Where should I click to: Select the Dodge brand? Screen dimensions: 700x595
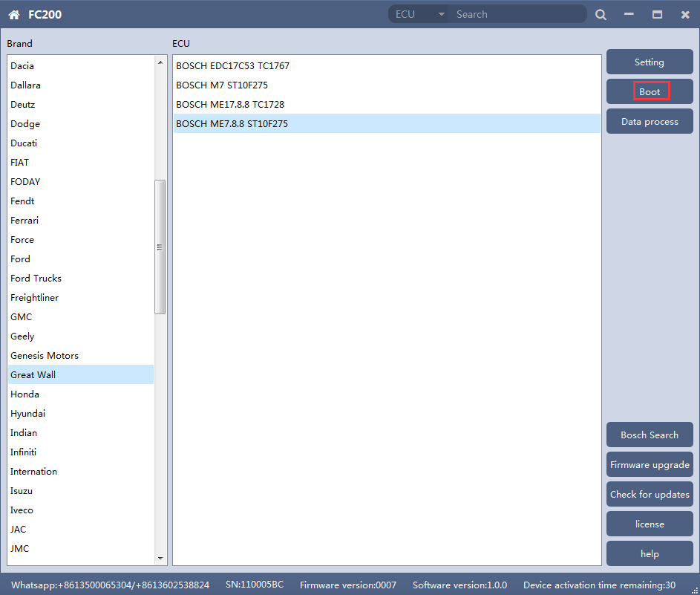pyautogui.click(x=81, y=123)
